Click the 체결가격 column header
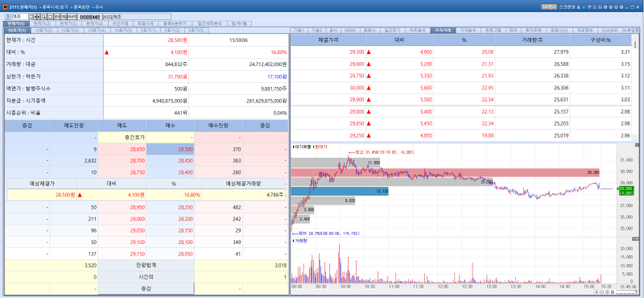The image size is (644, 298). [328, 40]
